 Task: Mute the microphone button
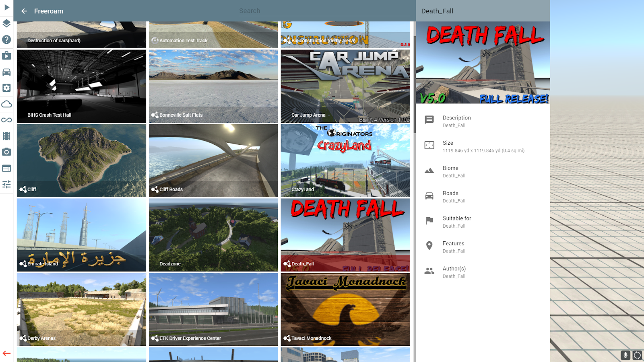click(625, 355)
